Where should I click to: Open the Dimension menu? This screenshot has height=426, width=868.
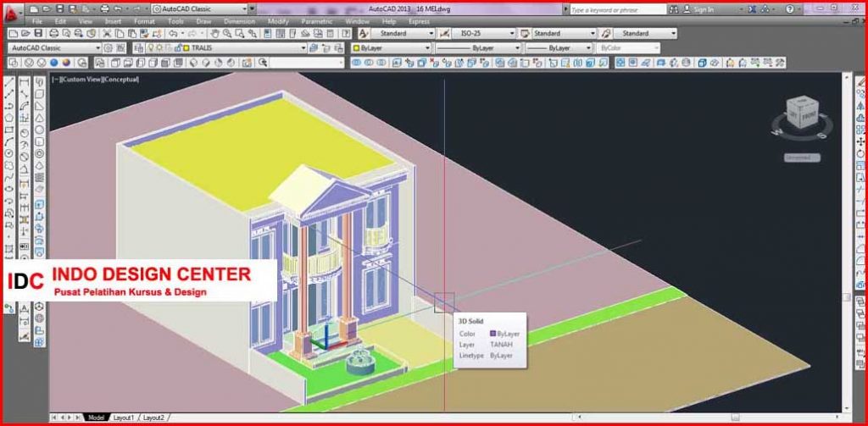(x=239, y=21)
